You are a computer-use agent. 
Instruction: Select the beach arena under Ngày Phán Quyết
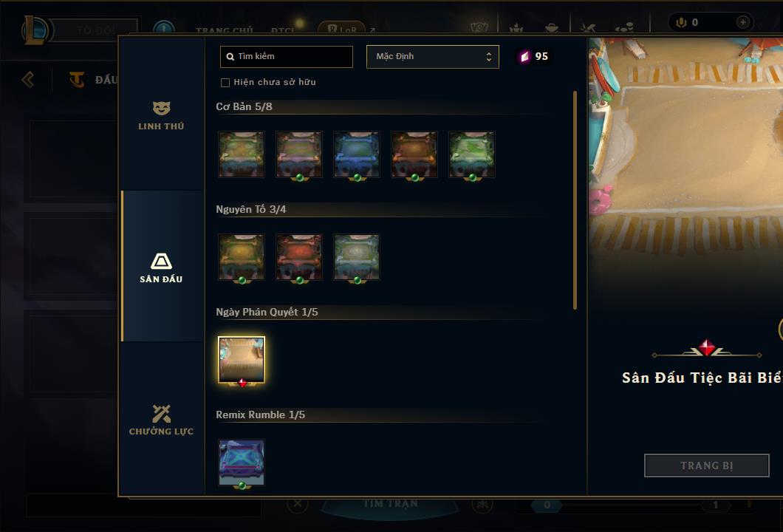click(x=242, y=360)
